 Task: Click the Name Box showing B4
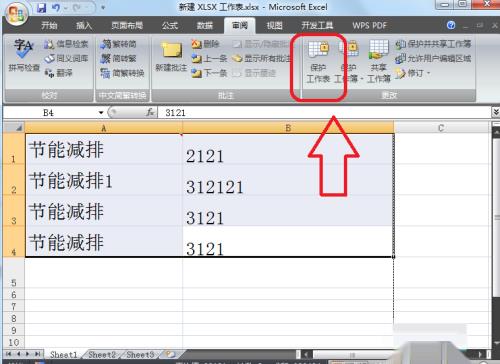pos(50,113)
